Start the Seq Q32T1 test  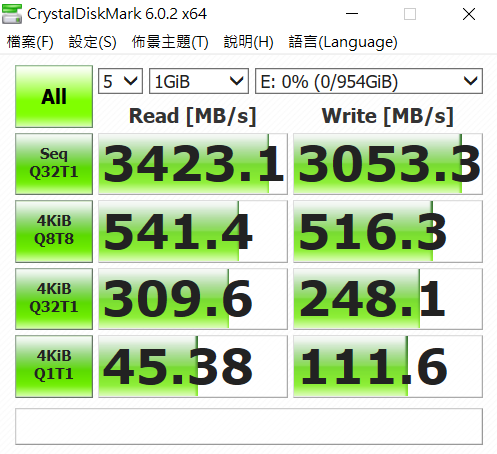point(54,164)
